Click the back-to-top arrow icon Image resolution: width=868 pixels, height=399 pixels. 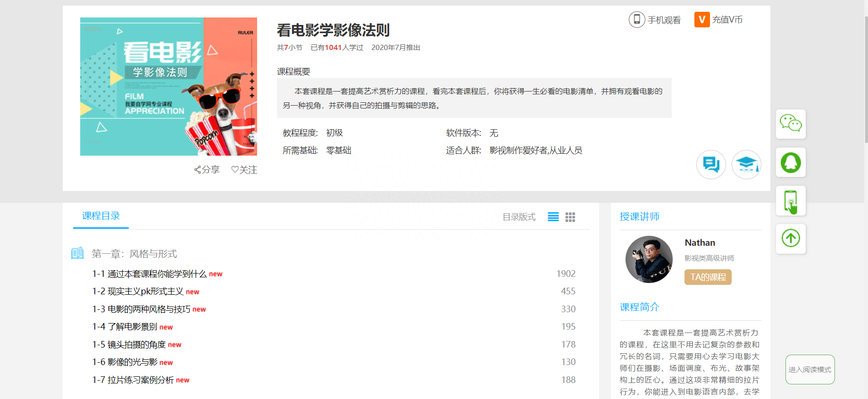pyautogui.click(x=791, y=238)
